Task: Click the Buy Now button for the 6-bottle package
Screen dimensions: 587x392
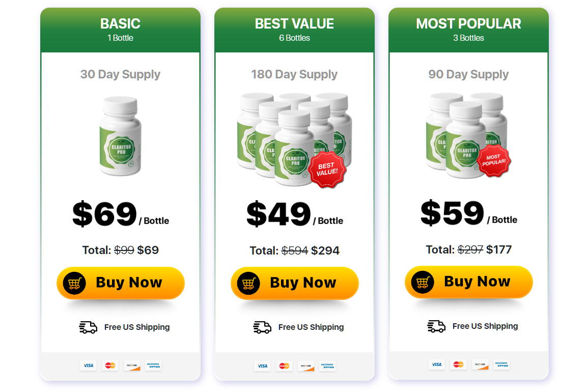Action: click(294, 284)
